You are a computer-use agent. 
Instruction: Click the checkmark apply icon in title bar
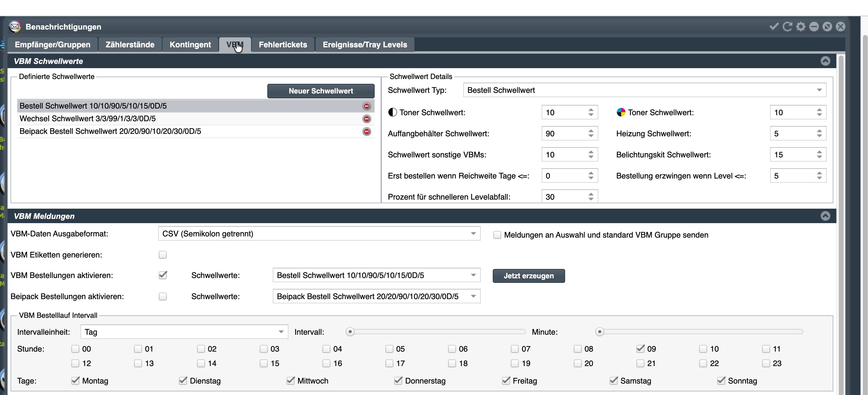point(774,26)
